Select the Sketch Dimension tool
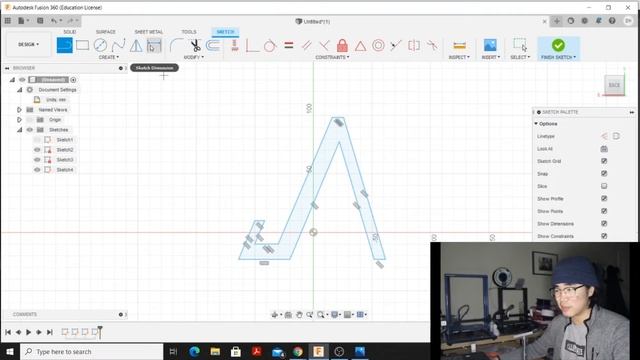 (154, 45)
